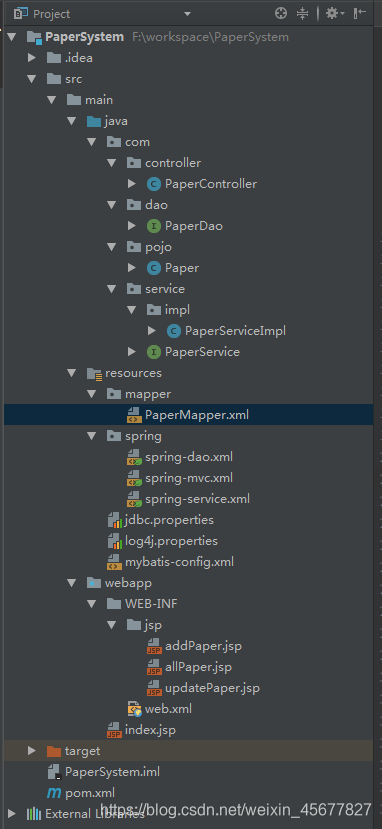The image size is (382, 829).
Task: Click the spring-dao.xml file icon
Action: [x=134, y=457]
